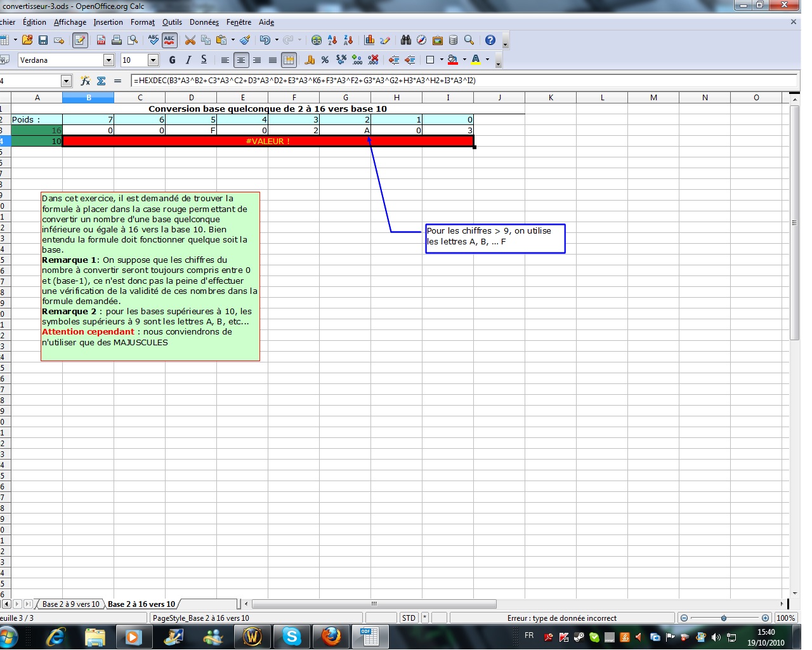Open the Function Wizard
812x650 pixels.
coord(85,81)
